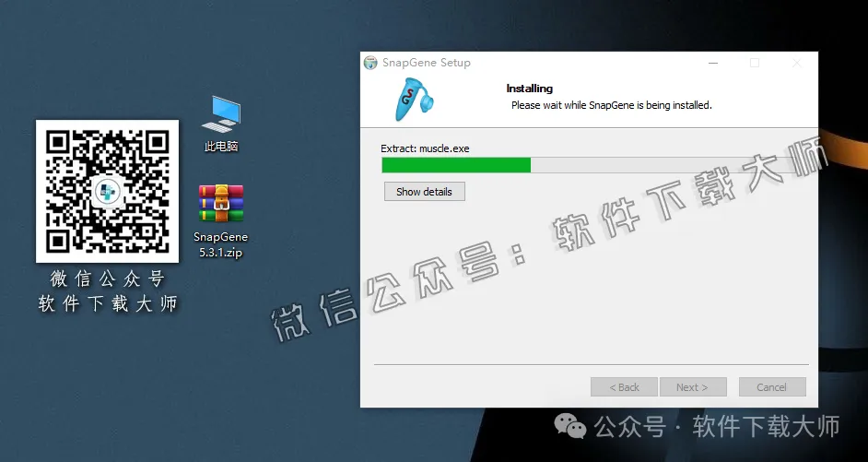This screenshot has height=462, width=868.
Task: Minimize the SnapGene Setup window
Action: click(713, 63)
